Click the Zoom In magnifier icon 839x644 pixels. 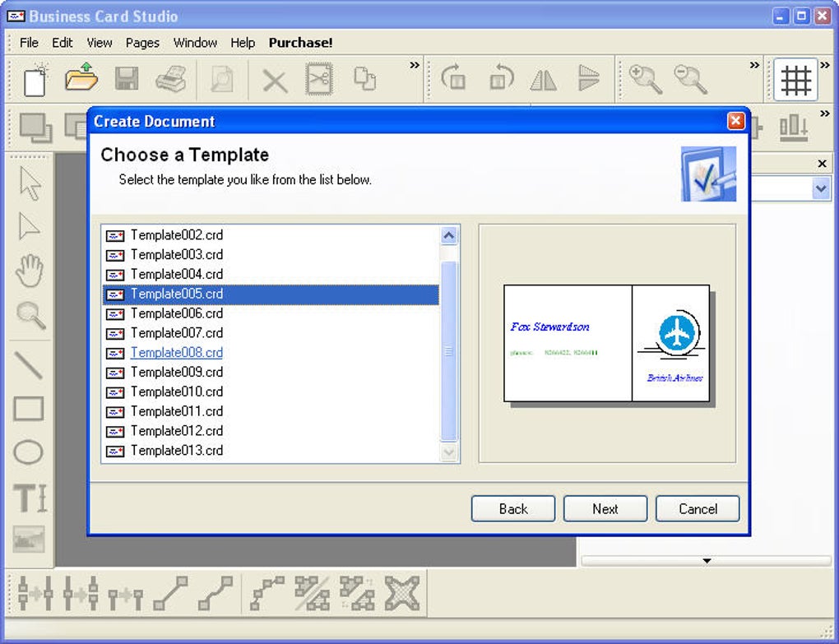click(646, 79)
